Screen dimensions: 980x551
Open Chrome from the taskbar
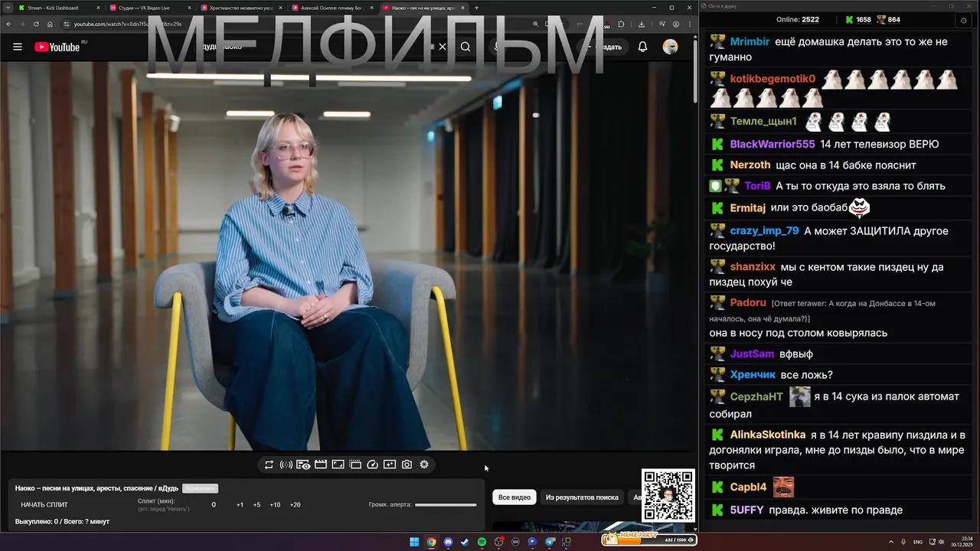(431, 542)
